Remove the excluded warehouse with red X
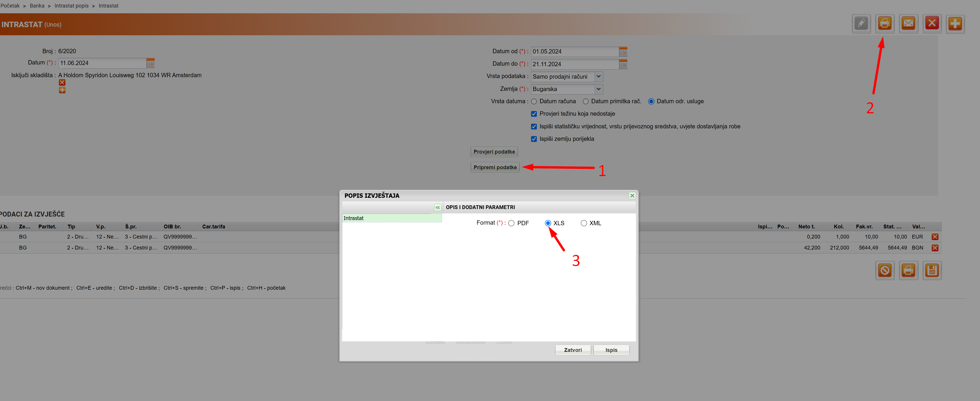The image size is (980, 401). pyautogui.click(x=62, y=83)
